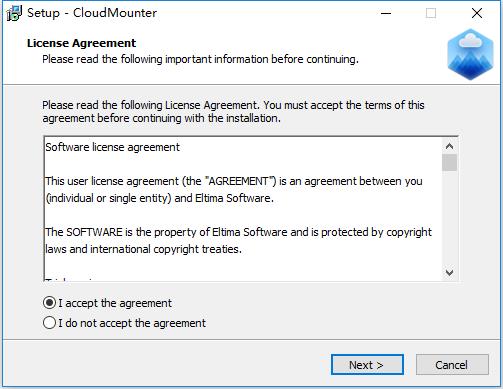Image resolution: width=503 pixels, height=389 pixels.
Task: Click the paragraph mentioning AGREEMENT and Eltima Software
Action: click(234, 190)
